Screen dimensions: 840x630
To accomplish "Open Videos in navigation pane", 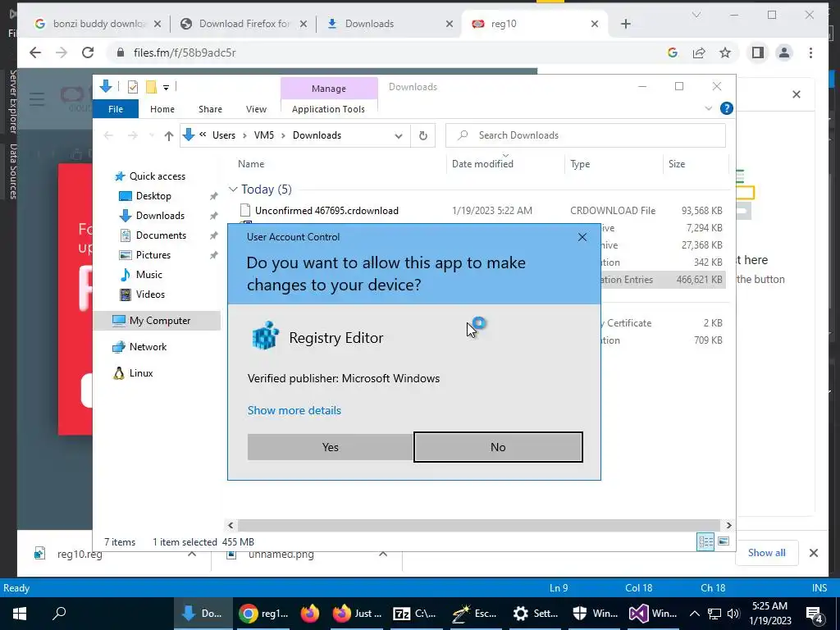I will pos(150,294).
